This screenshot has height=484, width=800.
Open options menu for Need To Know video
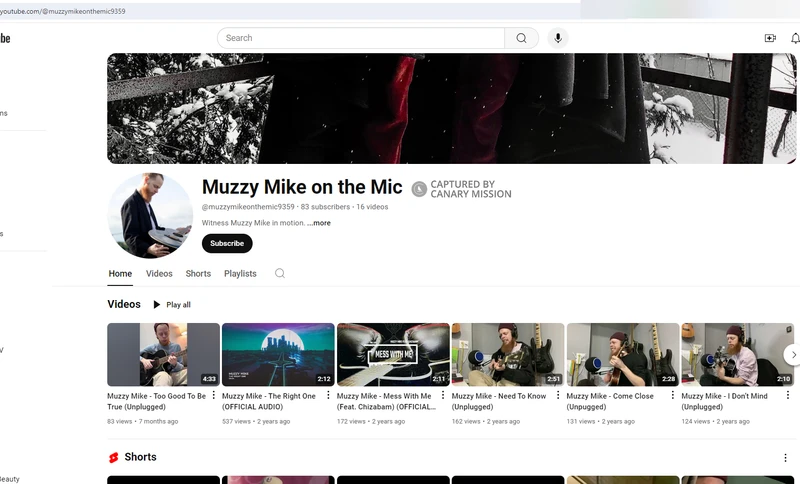pyautogui.click(x=558, y=396)
